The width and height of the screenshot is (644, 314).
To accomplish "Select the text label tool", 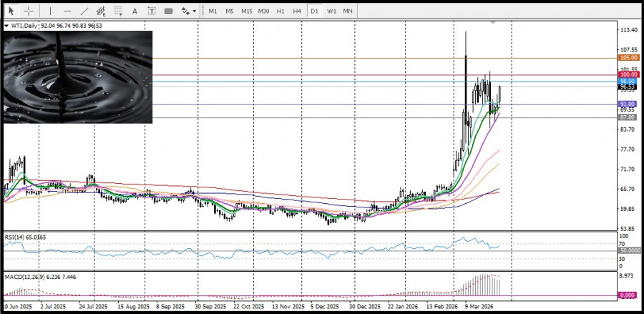I will (152, 11).
